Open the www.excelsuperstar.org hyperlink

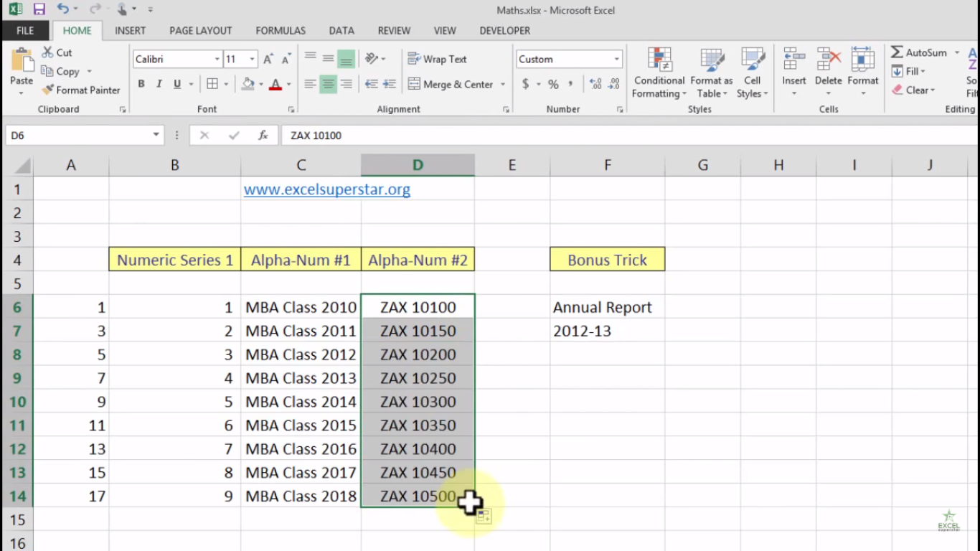pos(327,189)
